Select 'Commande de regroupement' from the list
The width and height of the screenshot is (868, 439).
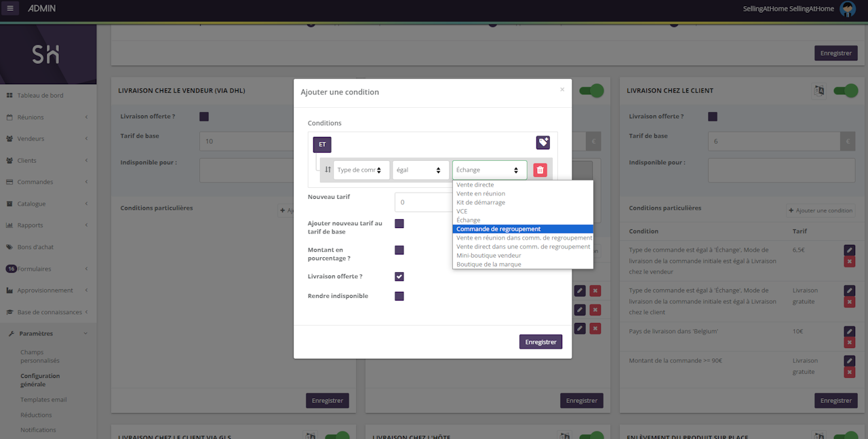coord(498,229)
